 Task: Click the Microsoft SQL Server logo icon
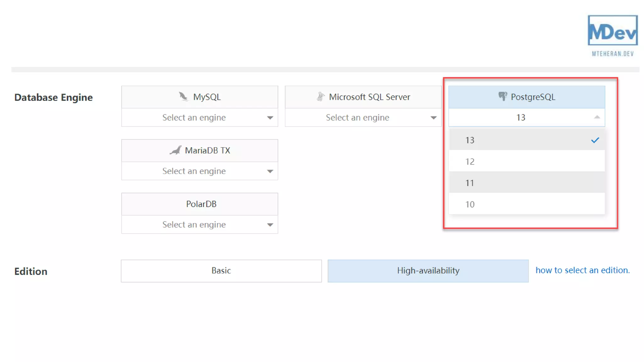320,96
